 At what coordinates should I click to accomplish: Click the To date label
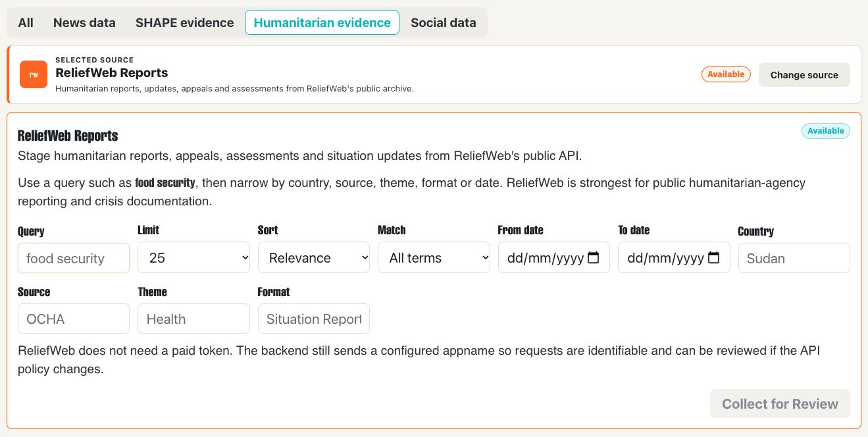tap(634, 230)
